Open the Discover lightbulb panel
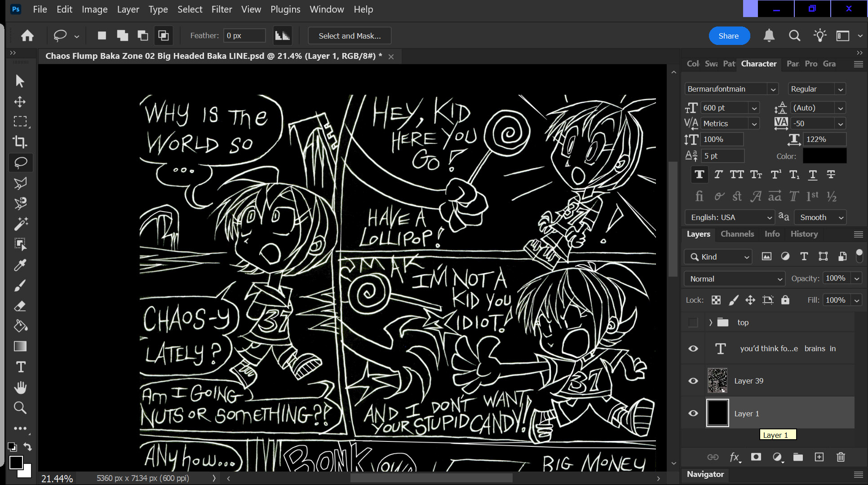 tap(820, 35)
